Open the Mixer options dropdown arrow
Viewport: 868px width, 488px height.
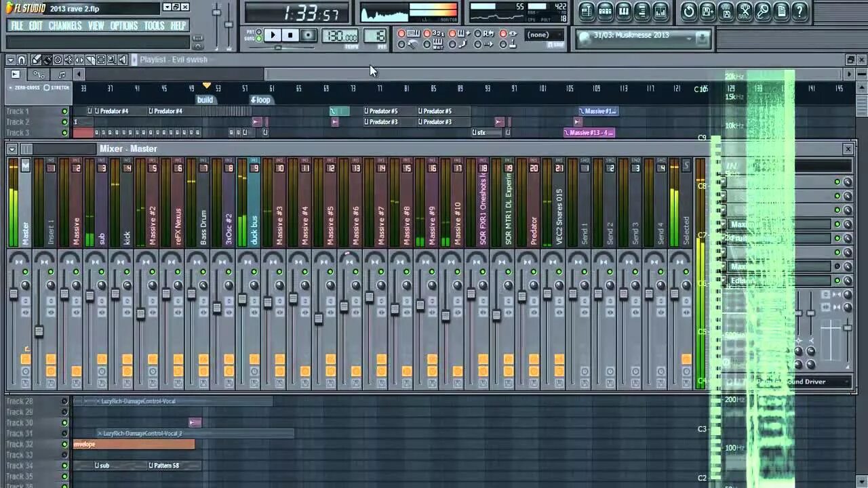click(x=12, y=149)
